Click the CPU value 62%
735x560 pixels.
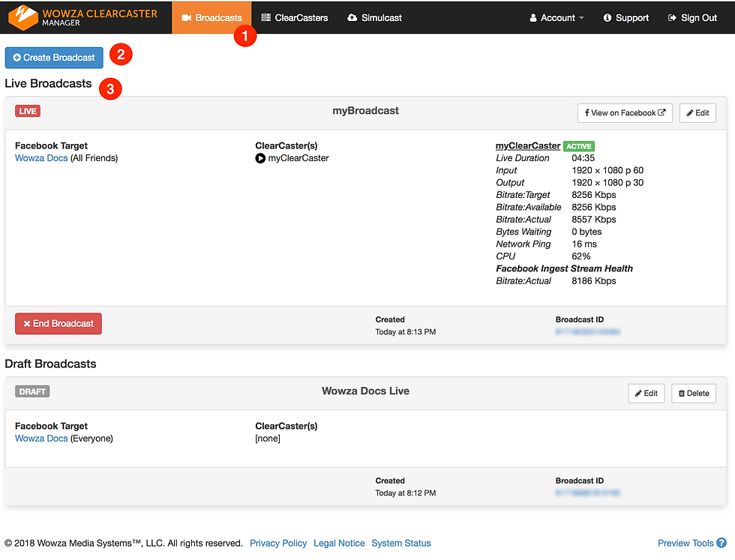[580, 256]
